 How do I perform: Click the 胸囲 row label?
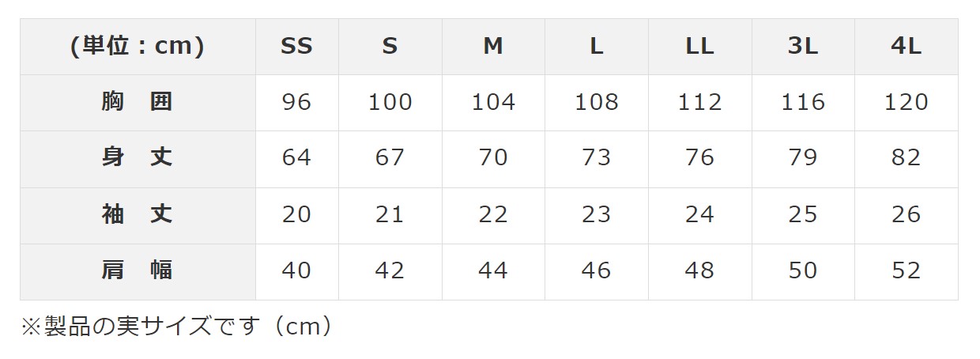138,102
